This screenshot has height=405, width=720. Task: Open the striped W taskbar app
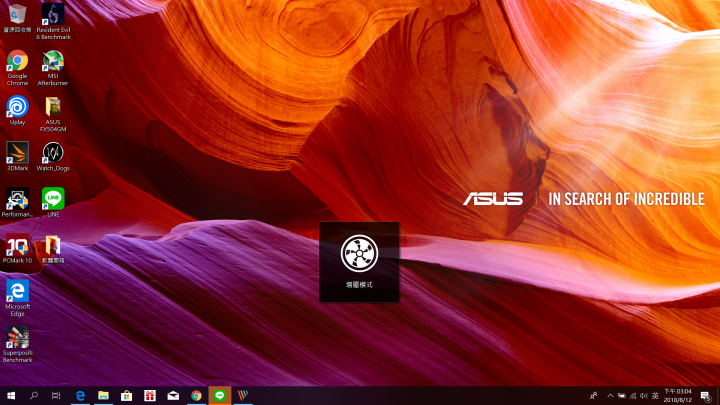pyautogui.click(x=243, y=395)
